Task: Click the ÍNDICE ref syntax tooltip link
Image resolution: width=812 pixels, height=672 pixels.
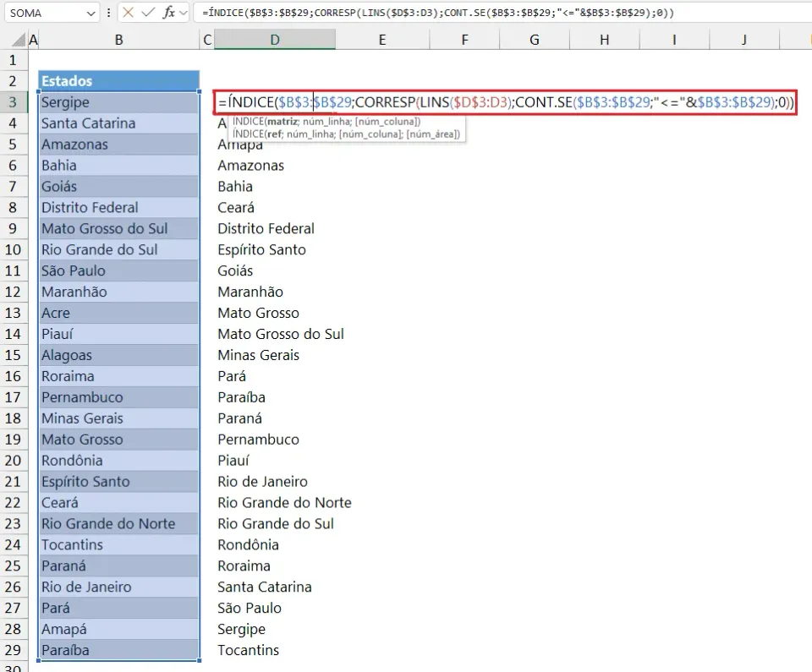Action: [x=346, y=134]
